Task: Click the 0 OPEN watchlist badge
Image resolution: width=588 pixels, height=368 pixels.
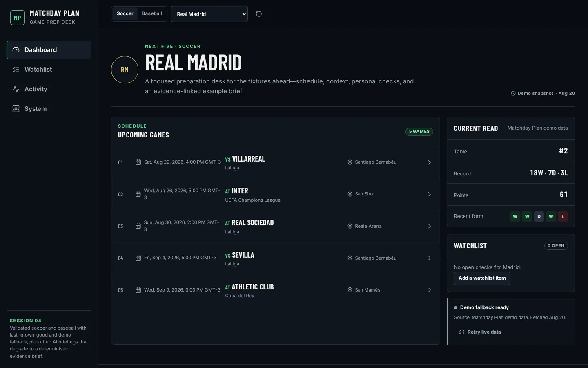Action: click(x=556, y=246)
